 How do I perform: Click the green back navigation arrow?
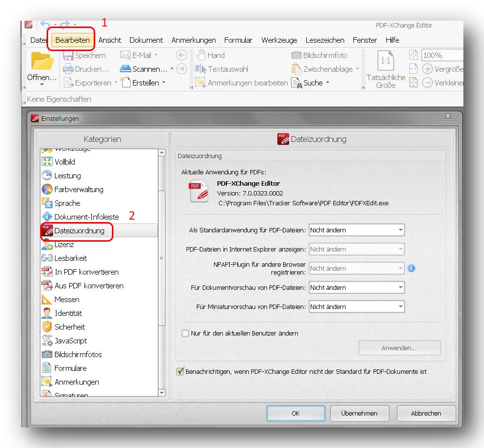(x=182, y=56)
